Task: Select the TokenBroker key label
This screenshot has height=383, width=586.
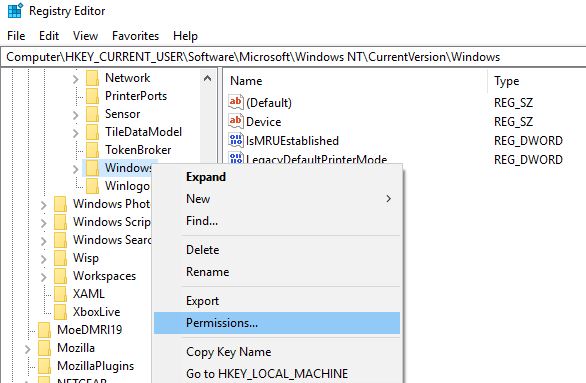Action: (x=138, y=149)
